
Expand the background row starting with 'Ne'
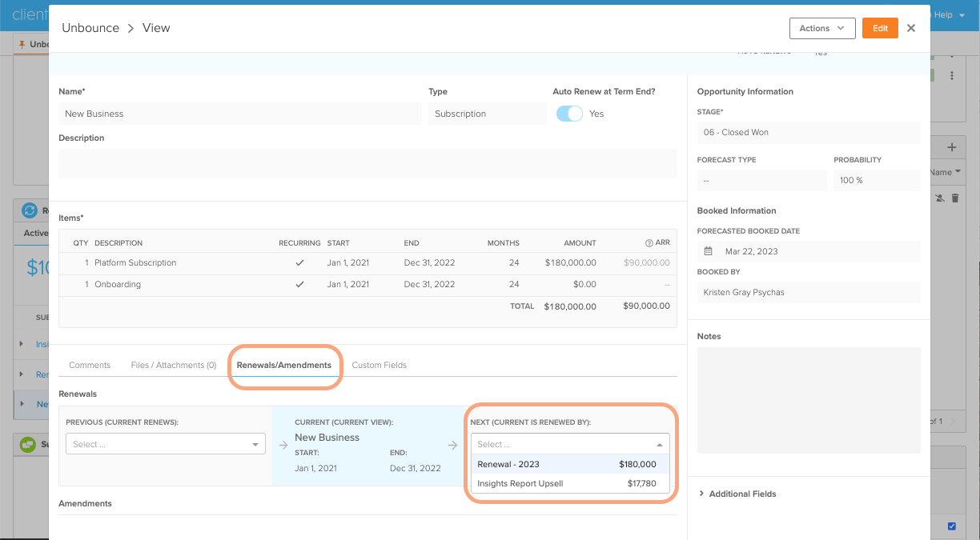(x=22, y=404)
